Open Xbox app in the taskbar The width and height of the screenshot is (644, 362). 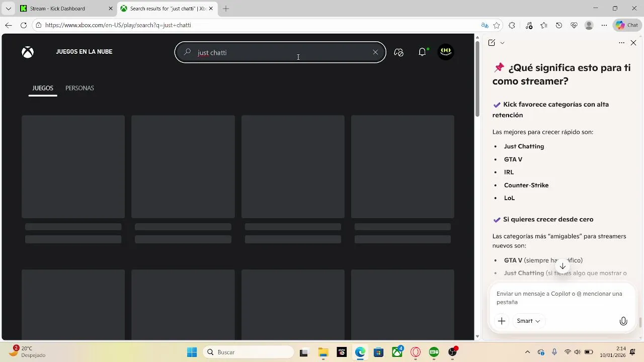397,352
